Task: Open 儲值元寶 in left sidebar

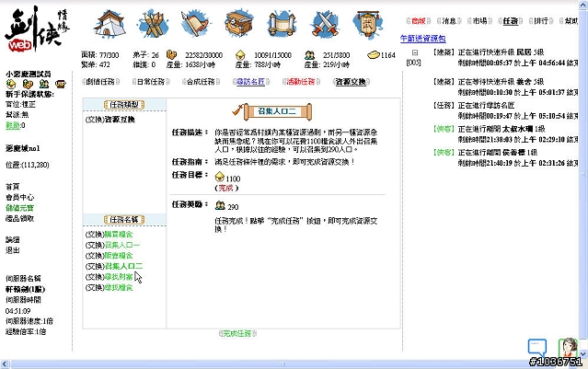Action: tap(19, 208)
